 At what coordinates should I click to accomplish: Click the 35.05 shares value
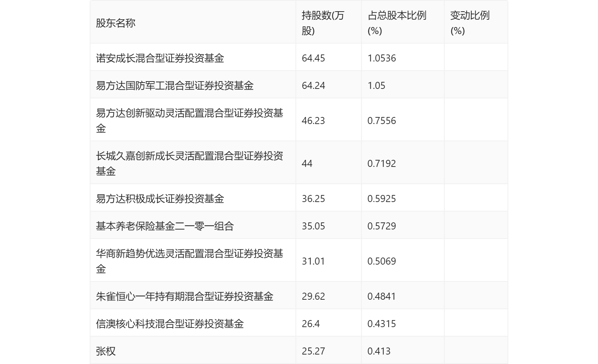[x=313, y=226]
